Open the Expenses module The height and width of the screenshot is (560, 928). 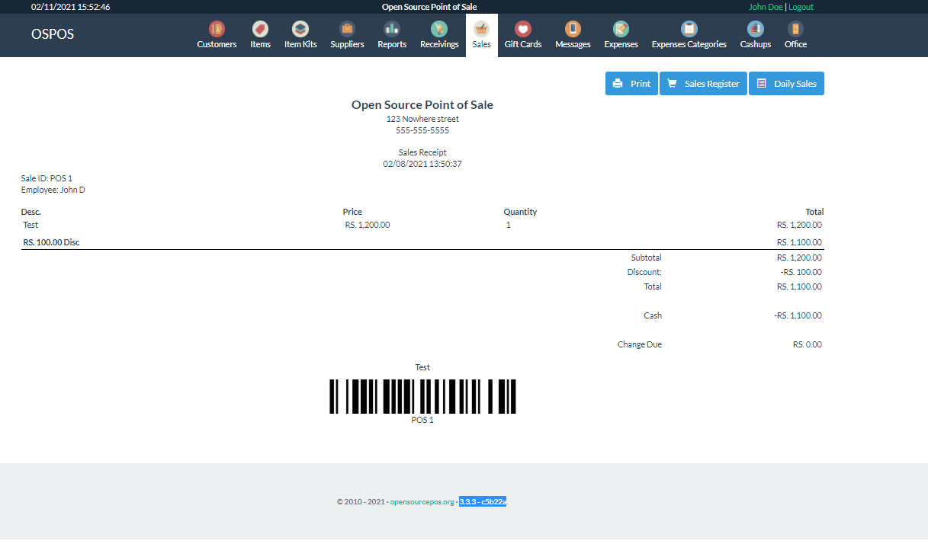click(620, 33)
